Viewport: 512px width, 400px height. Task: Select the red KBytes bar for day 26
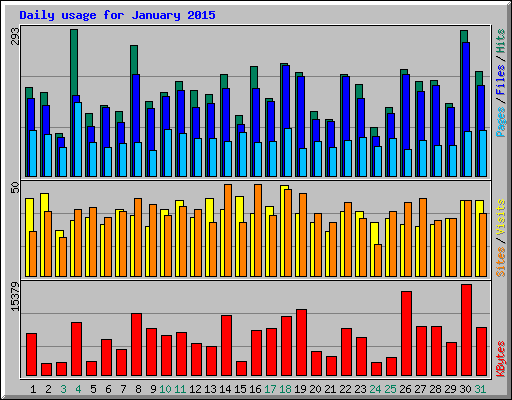pos(406,333)
